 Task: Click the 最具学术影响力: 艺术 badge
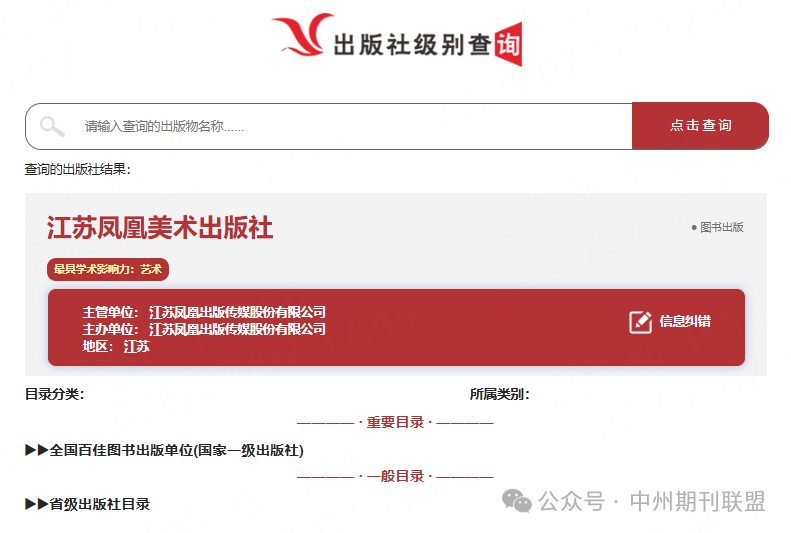[108, 269]
